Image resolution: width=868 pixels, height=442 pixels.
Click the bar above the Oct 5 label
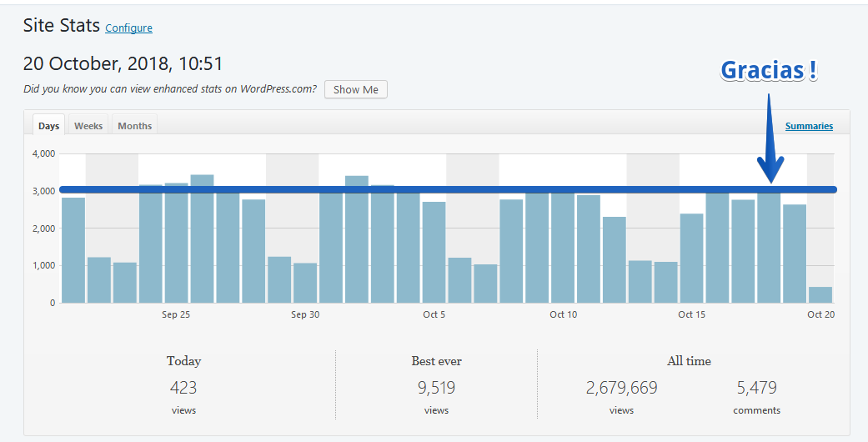(x=434, y=253)
